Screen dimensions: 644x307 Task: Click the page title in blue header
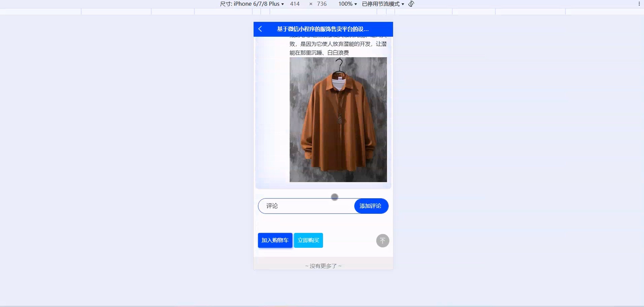pyautogui.click(x=322, y=29)
